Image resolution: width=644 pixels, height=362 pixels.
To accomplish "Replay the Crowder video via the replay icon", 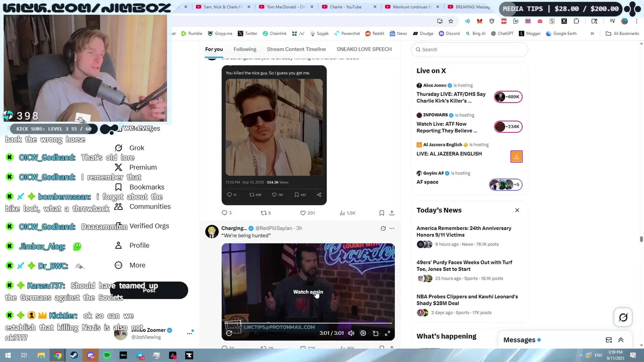I will 229,333.
